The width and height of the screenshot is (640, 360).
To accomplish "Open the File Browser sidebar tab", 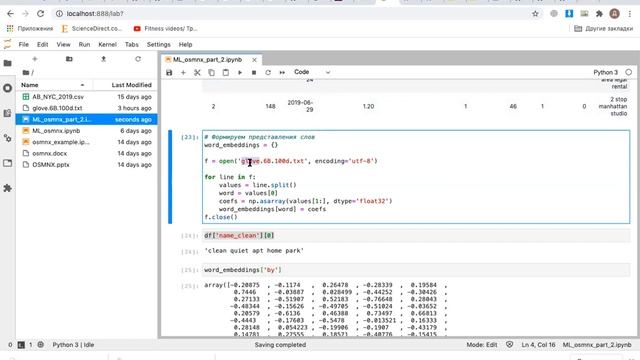I will tap(7, 63).
